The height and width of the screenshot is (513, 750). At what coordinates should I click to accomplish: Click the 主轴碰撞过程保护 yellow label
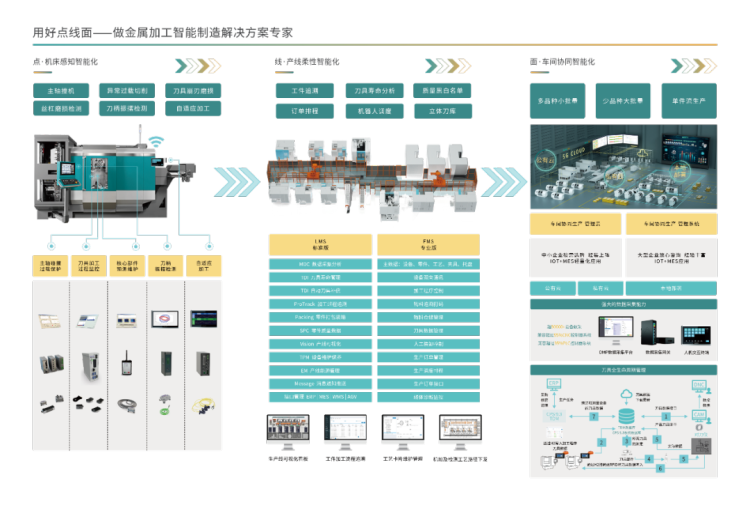pos(50,266)
